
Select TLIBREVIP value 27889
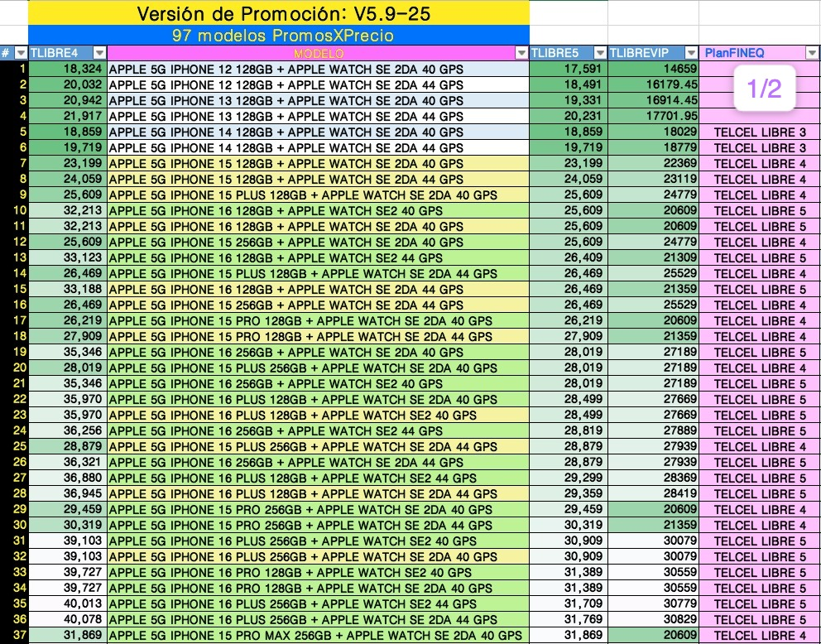[x=654, y=430]
